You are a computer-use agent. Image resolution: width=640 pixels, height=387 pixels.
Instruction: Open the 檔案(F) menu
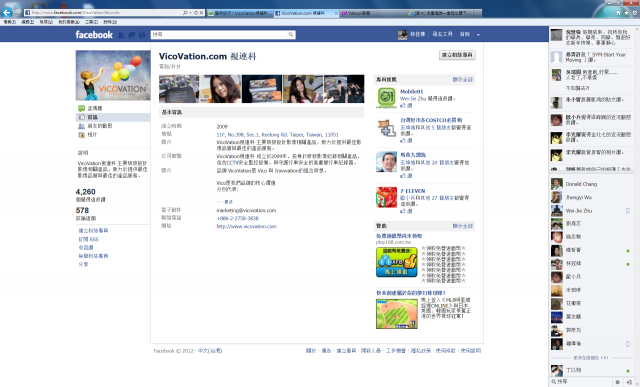(9, 22)
